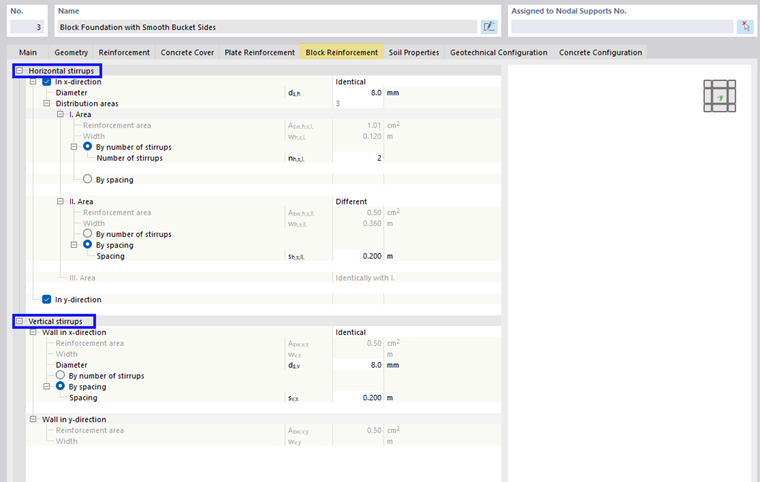Click the Name input field

click(267, 27)
